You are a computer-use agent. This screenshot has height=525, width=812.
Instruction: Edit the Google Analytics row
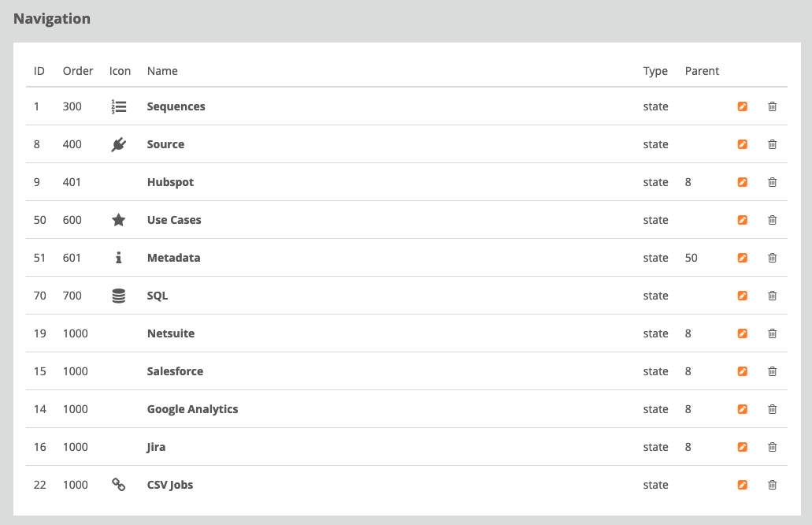742,409
